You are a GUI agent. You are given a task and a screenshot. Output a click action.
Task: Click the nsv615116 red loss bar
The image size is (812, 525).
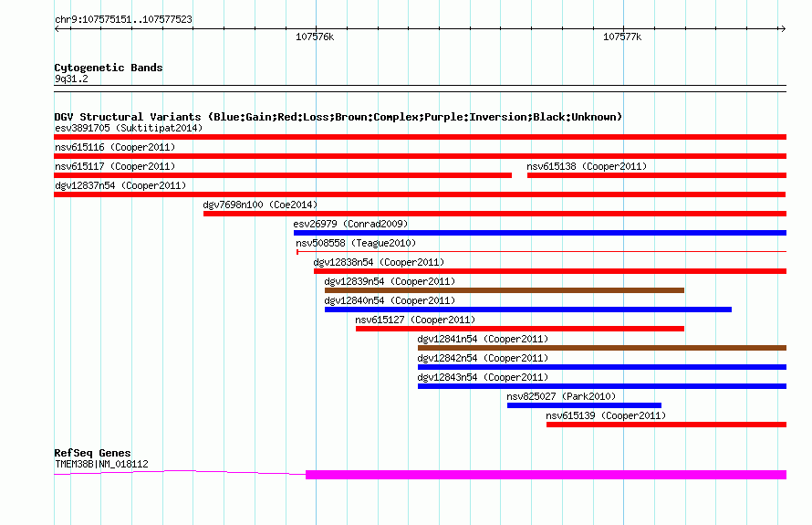[420, 156]
